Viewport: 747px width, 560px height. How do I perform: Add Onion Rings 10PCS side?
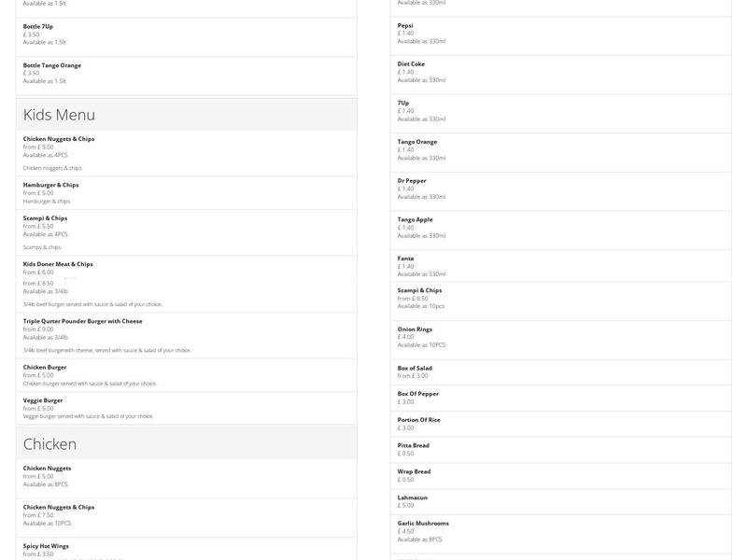pos(560,337)
